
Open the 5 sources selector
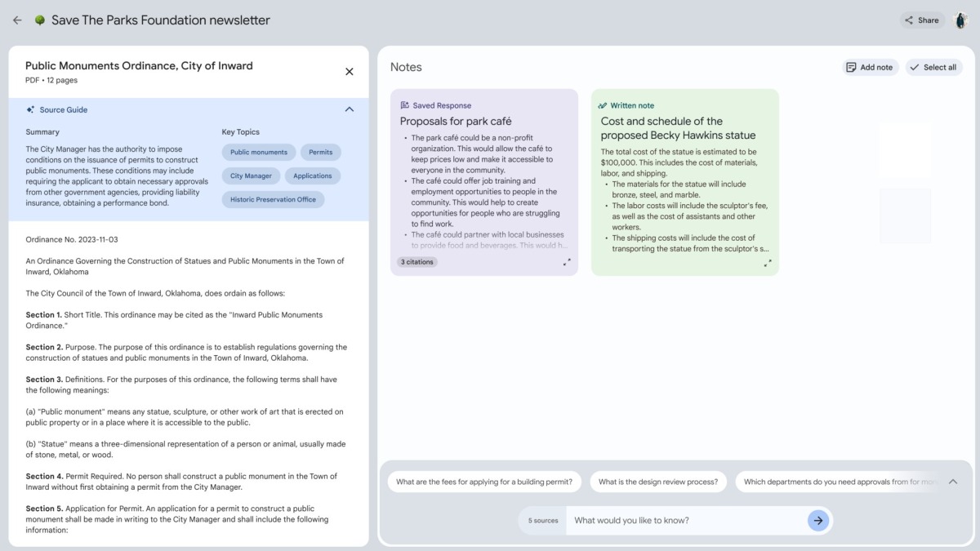pos(543,521)
